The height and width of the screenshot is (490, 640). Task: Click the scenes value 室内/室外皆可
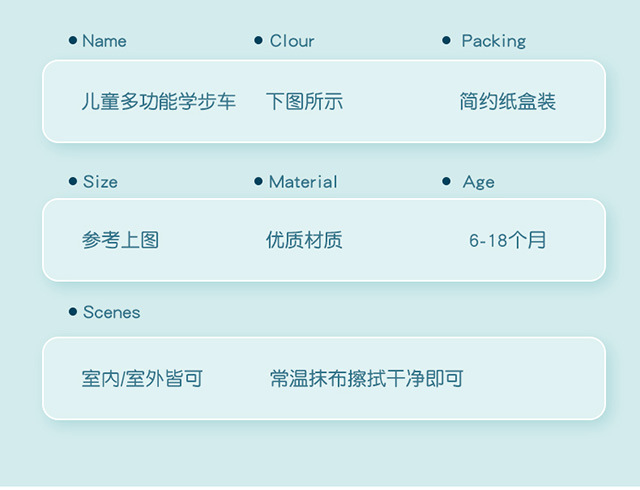[142, 379]
